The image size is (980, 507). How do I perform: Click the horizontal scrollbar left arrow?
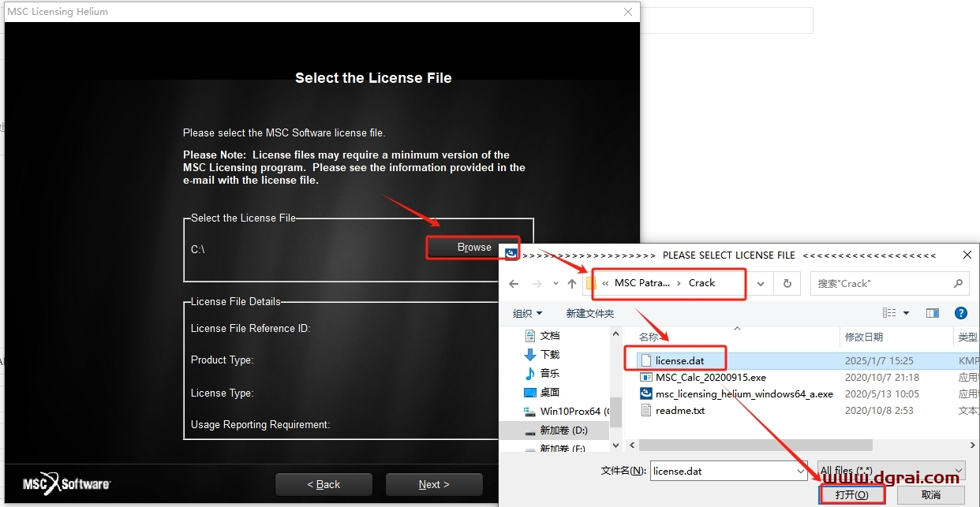click(x=630, y=445)
